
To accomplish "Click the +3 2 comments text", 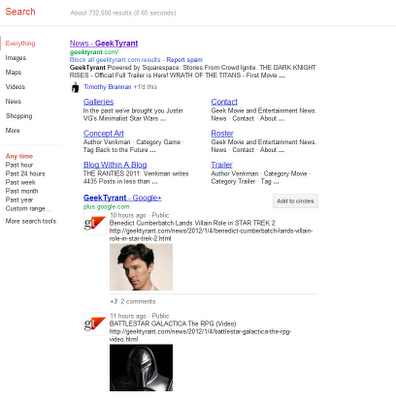I will (133, 301).
